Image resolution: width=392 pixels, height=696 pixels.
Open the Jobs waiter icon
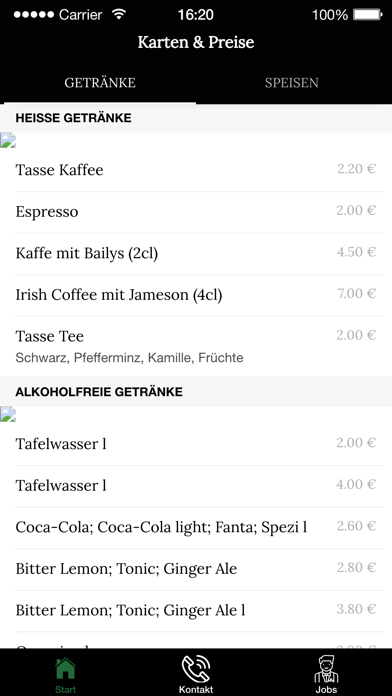point(326,670)
